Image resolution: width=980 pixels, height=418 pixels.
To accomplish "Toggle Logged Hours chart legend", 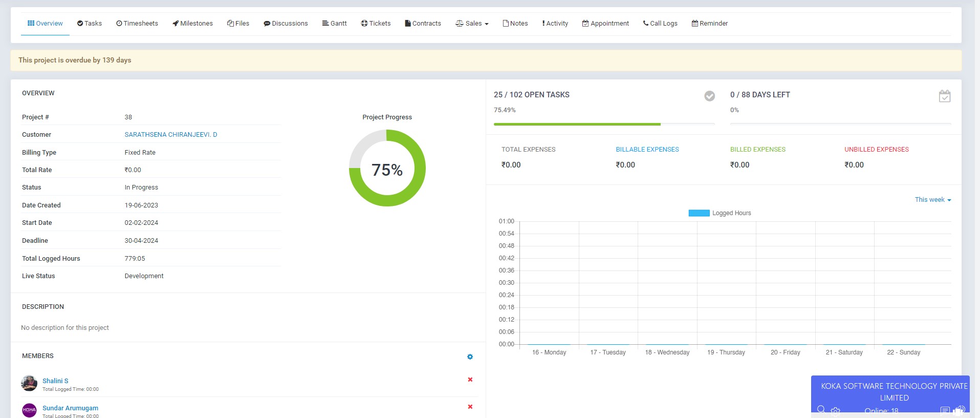I will (720, 213).
